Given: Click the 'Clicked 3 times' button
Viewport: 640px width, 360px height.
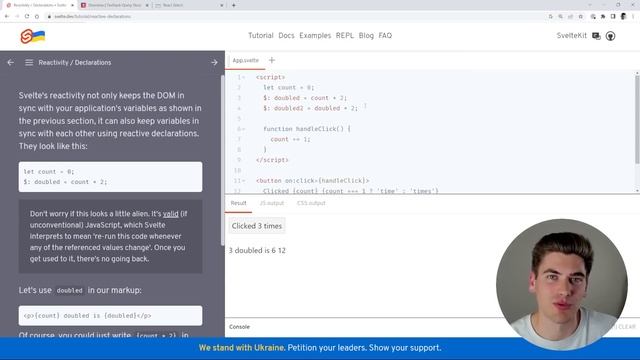Looking at the screenshot, I should [257, 226].
